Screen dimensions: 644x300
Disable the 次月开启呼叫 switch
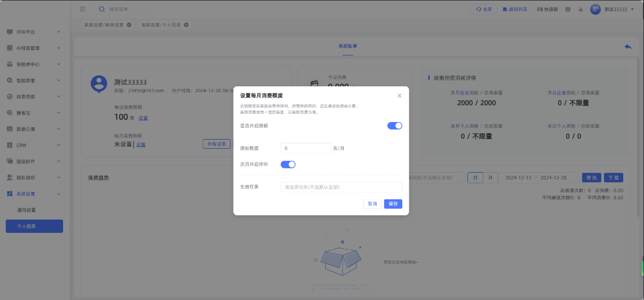point(288,164)
